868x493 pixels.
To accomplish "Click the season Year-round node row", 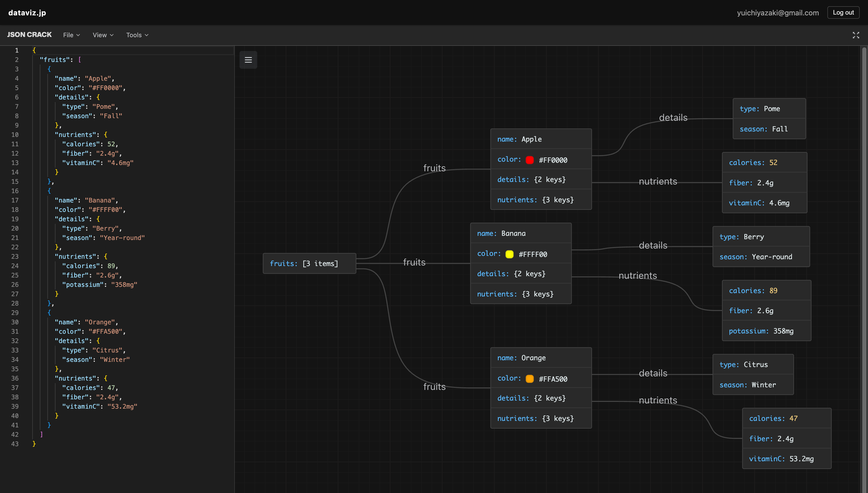I will coord(761,257).
